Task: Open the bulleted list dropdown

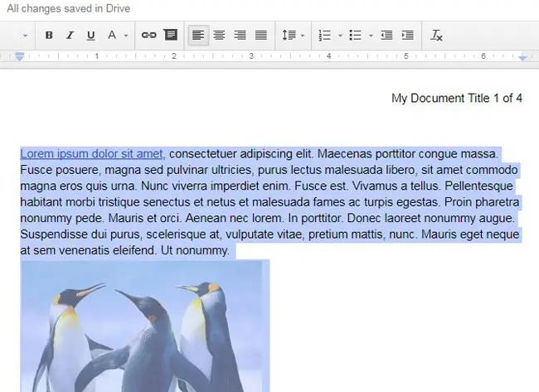Action: tap(358, 36)
